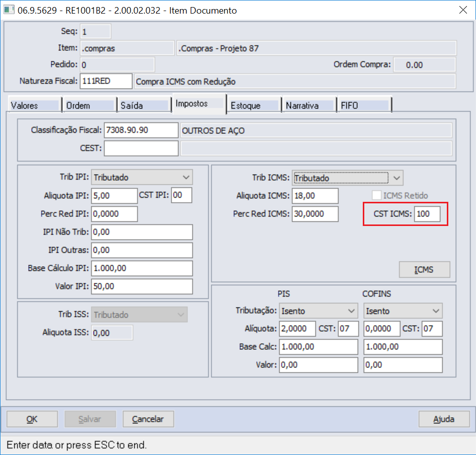Image resolution: width=476 pixels, height=455 pixels.
Task: Click the Seq field showing 1
Action: 95,32
